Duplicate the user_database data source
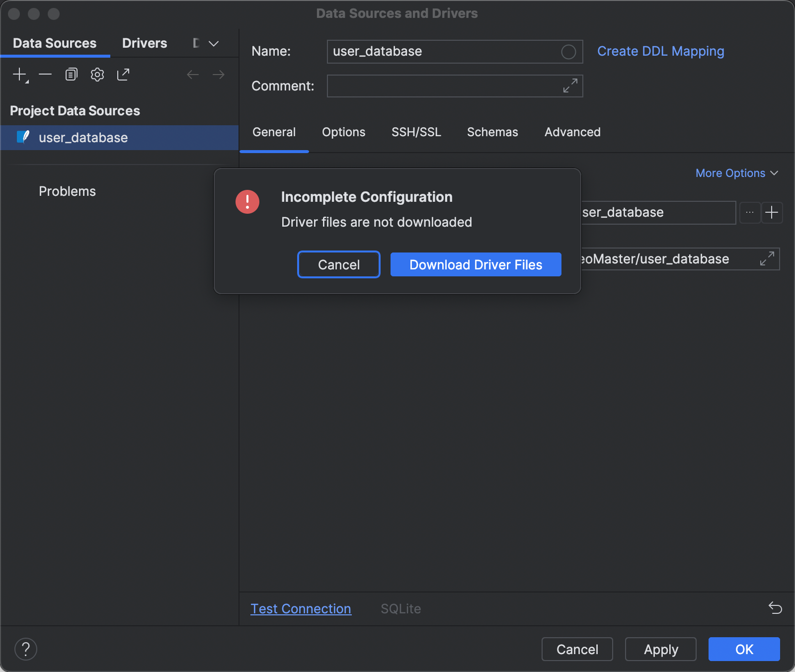The width and height of the screenshot is (795, 672). 71,74
